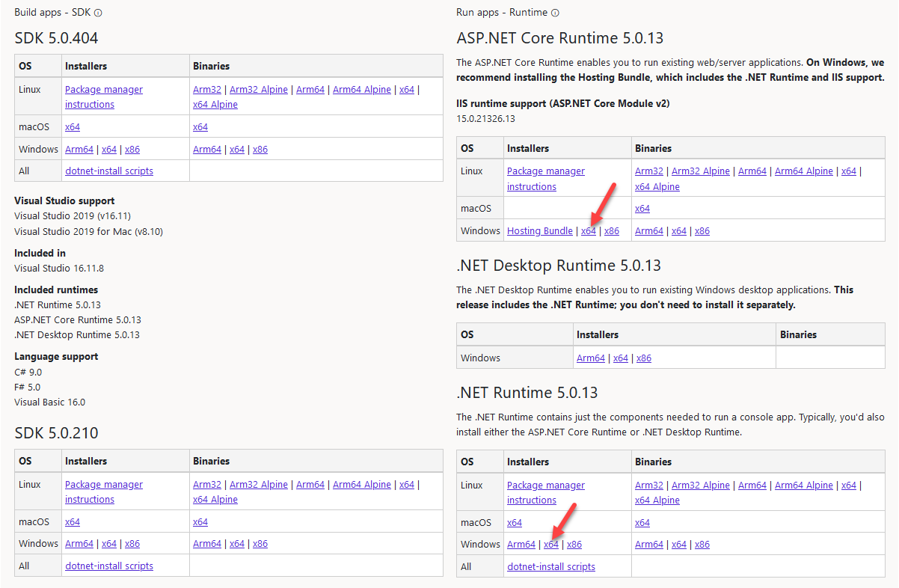Viewport: 899px width, 588px height.
Task: Click ASP.NET Core Linux x64 Alpine binaries
Action: click(657, 187)
